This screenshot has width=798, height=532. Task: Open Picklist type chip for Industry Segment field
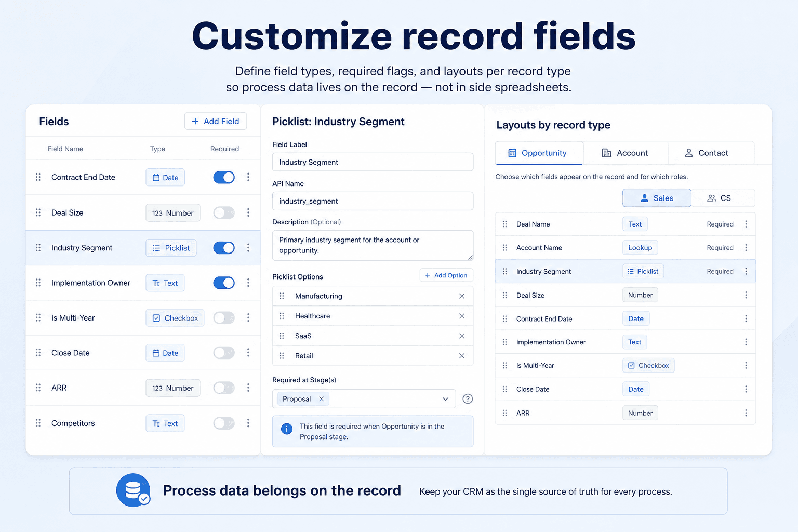[x=171, y=248]
